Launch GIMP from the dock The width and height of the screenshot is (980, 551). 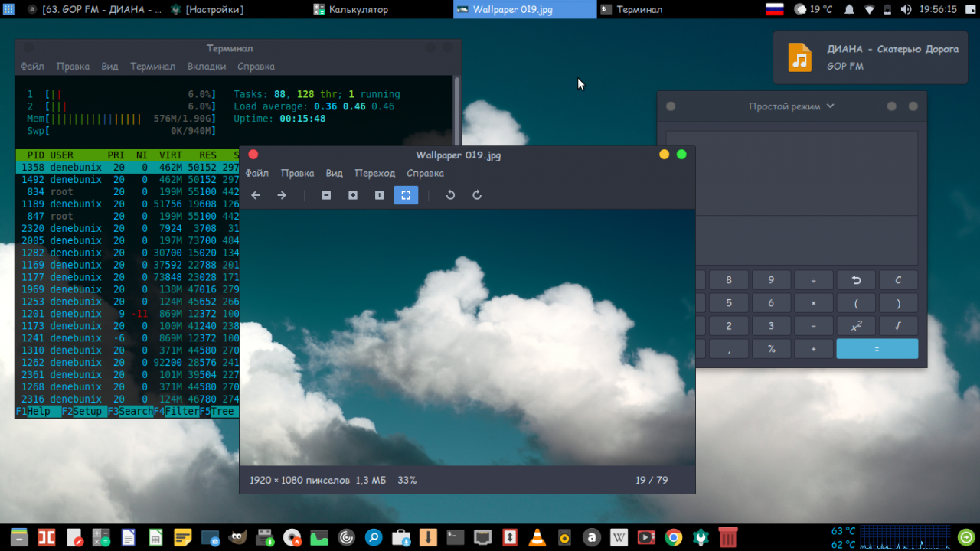pyautogui.click(x=237, y=537)
